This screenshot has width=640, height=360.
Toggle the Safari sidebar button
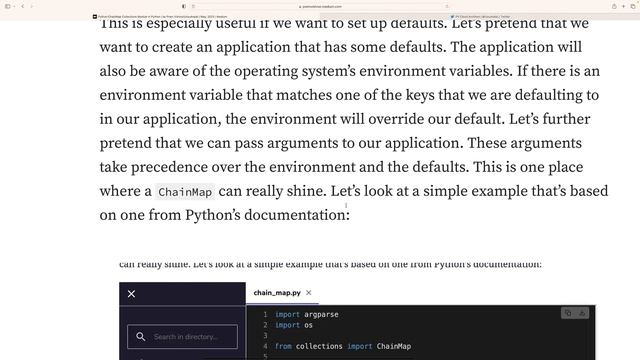click(x=7, y=6)
